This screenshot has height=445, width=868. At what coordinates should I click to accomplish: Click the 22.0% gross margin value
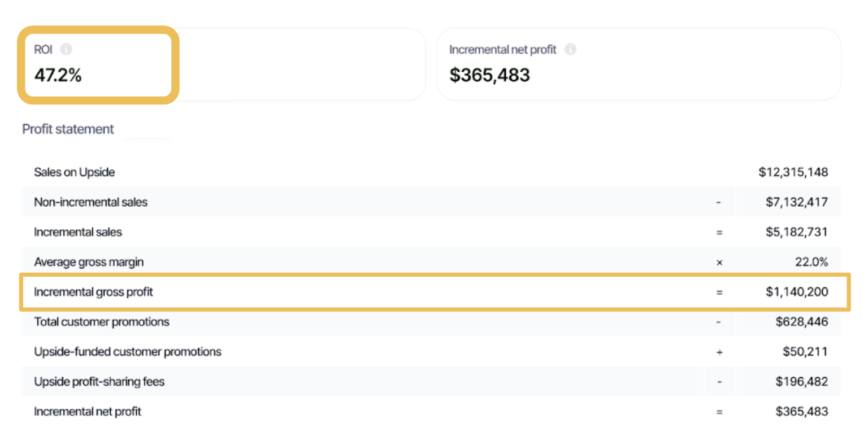[811, 262]
